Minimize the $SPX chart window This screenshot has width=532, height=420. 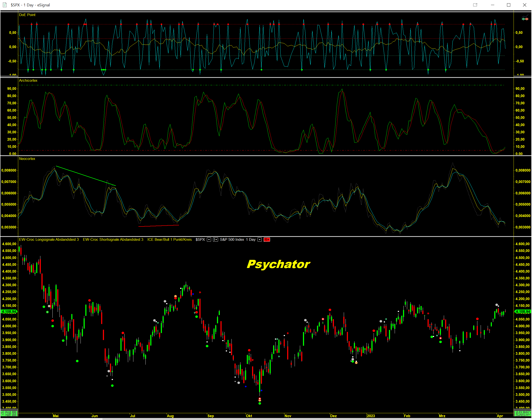493,5
